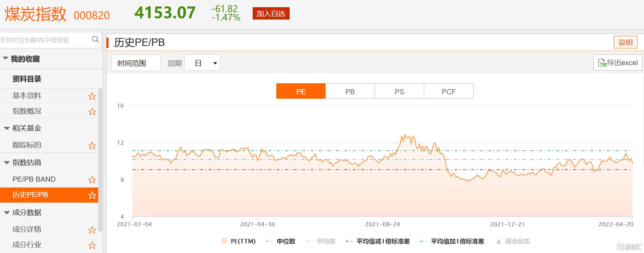Collapse the 成分数据 section
The height and width of the screenshot is (253, 644).
(x=7, y=213)
